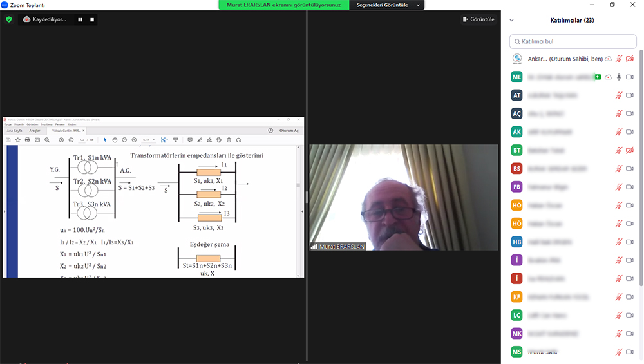Click the Kaydediliyor cloud recording indicator

tap(44, 19)
